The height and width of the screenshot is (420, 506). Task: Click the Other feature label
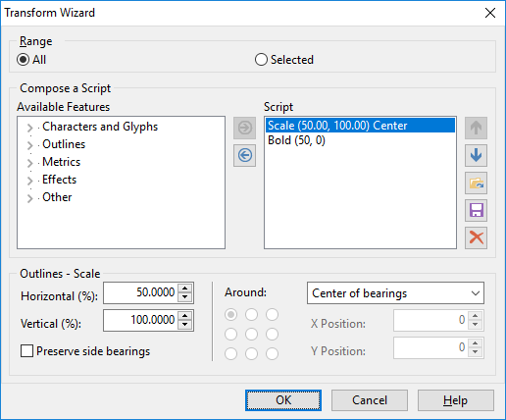point(57,197)
